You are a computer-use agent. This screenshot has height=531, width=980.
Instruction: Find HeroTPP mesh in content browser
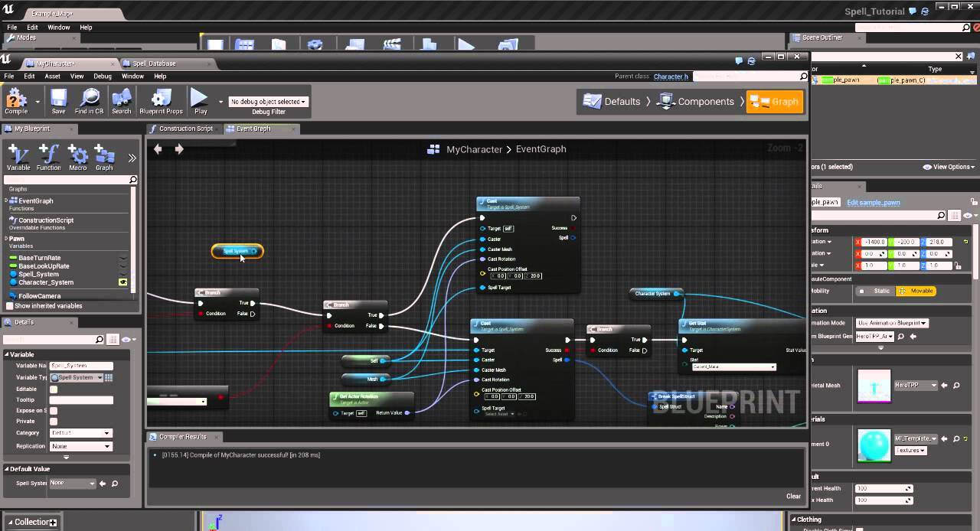click(957, 386)
